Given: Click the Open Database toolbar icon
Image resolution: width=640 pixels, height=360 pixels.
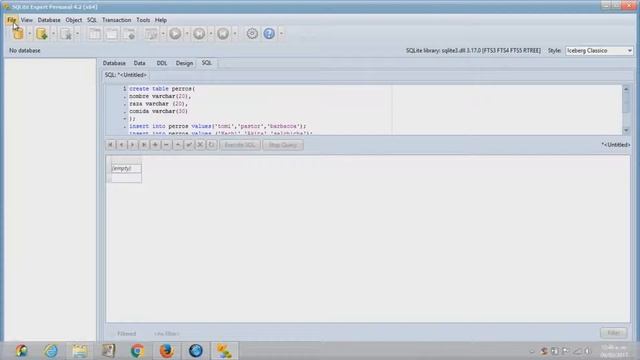Looking at the screenshot, I should pyautogui.click(x=18, y=34).
